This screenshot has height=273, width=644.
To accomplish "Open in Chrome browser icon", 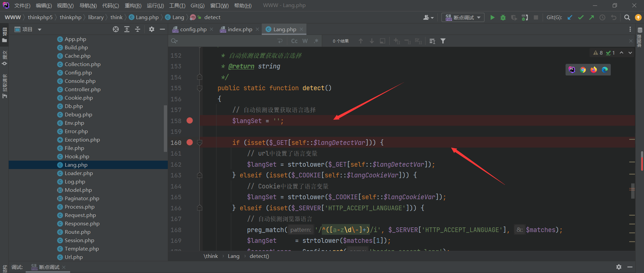I will click(583, 70).
